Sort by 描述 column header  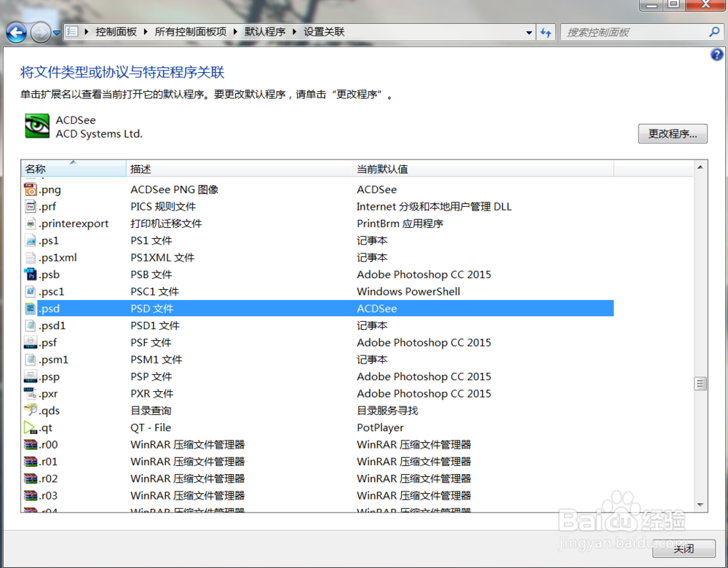pyautogui.click(x=239, y=169)
